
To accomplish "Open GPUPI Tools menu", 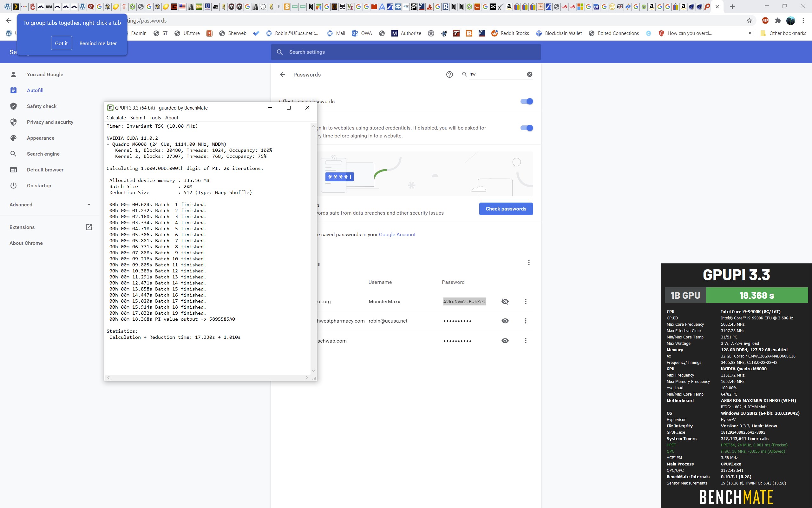I will (x=155, y=117).
